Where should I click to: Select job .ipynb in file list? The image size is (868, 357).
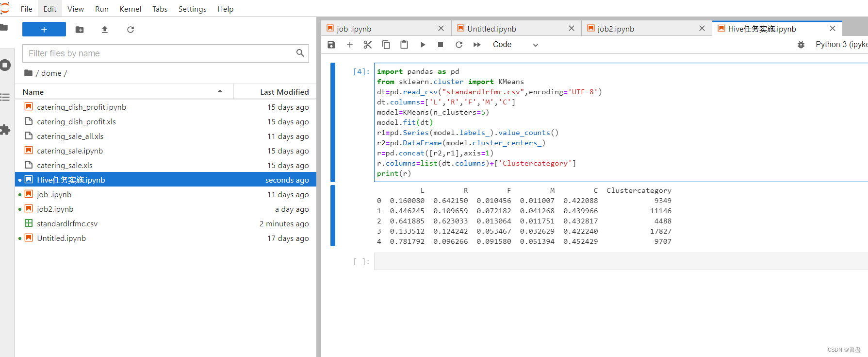[x=165, y=194]
